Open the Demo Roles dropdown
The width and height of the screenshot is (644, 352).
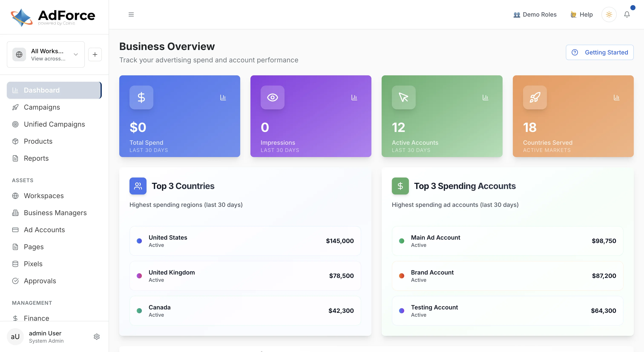[x=535, y=14]
